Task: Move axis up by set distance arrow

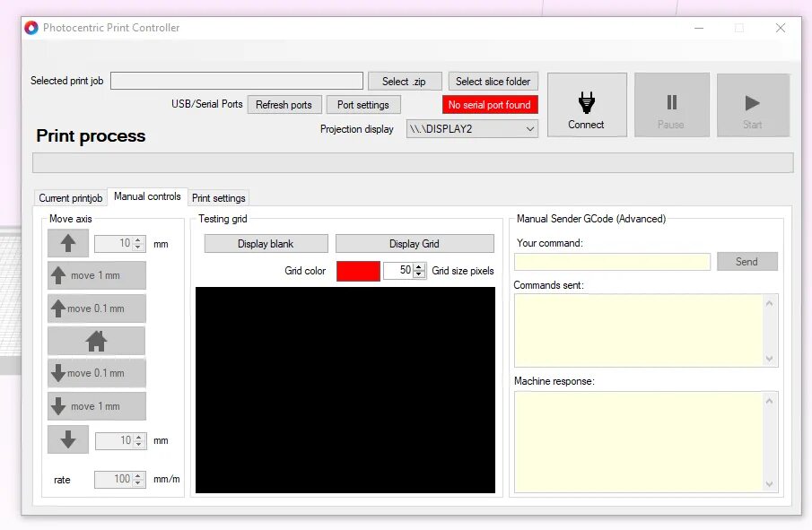Action: [68, 243]
